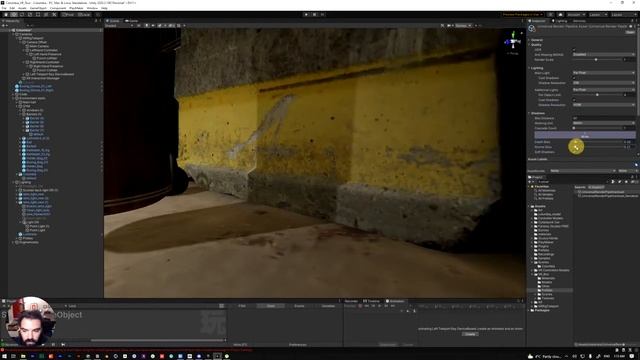Viewport: 640px width, 360px height.
Task: Click the plus button in Hierarchy panel
Action: coord(4,25)
